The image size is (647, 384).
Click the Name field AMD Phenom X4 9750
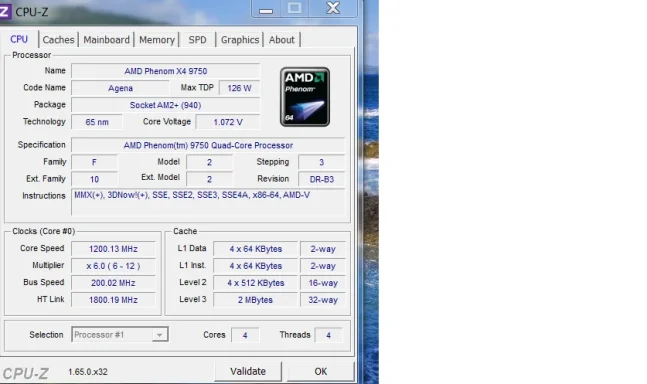(x=165, y=71)
